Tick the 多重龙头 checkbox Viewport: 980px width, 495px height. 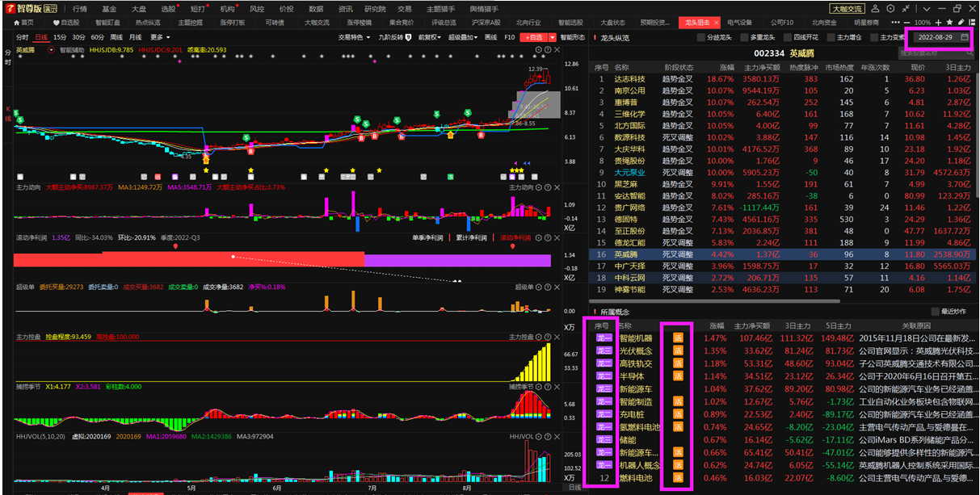pyautogui.click(x=744, y=37)
